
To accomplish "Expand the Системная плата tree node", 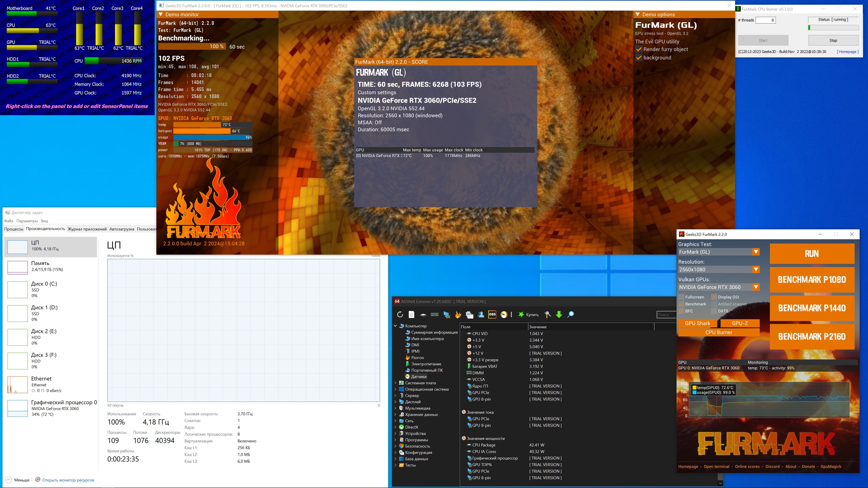I will tap(395, 383).
